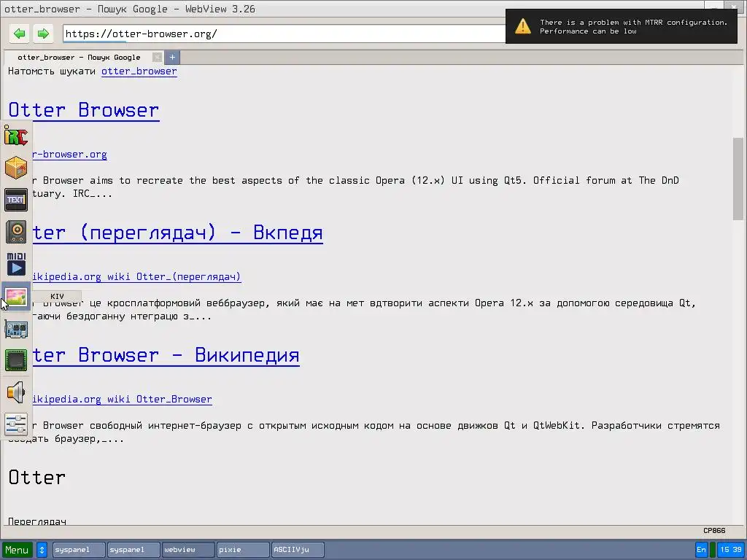This screenshot has height=560, width=747.
Task: Close the otter_browser Google search tab
Action: (x=158, y=57)
